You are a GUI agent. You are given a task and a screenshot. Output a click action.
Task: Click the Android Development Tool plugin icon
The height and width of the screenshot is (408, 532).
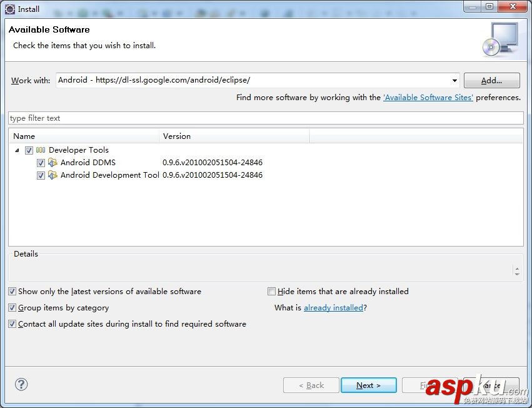(53, 175)
